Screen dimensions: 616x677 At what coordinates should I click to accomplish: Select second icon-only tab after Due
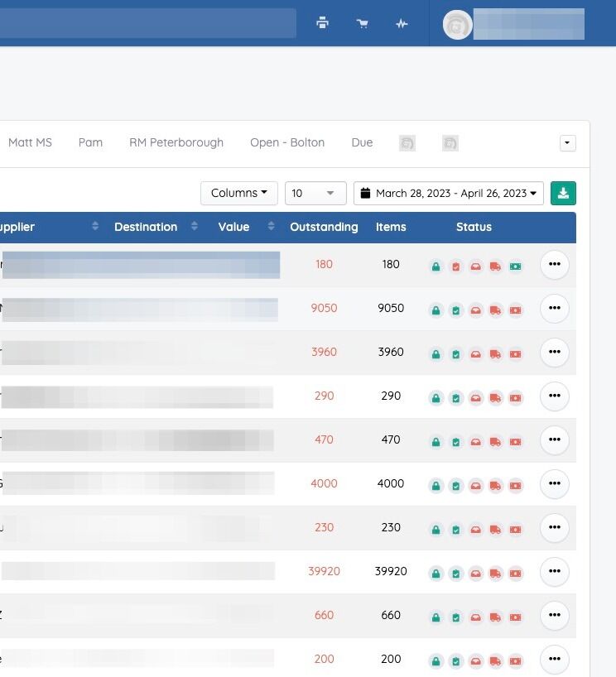pyautogui.click(x=450, y=143)
